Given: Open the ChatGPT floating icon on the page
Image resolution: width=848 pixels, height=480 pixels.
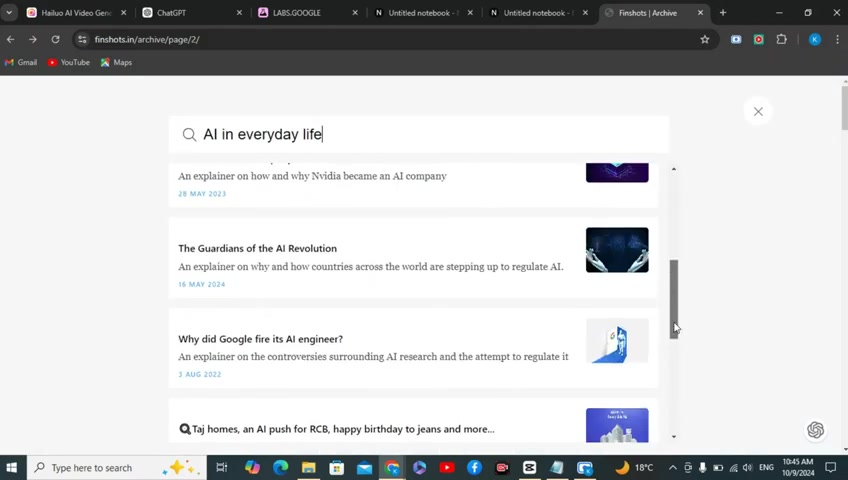Looking at the screenshot, I should point(815,430).
